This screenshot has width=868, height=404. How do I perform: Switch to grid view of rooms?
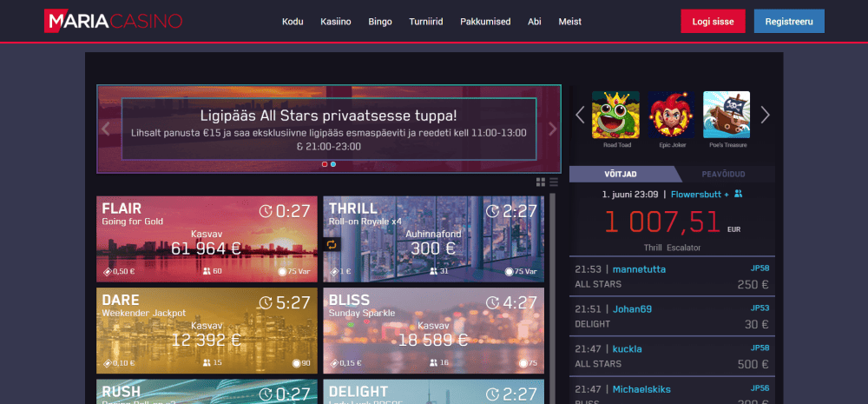coord(541,182)
